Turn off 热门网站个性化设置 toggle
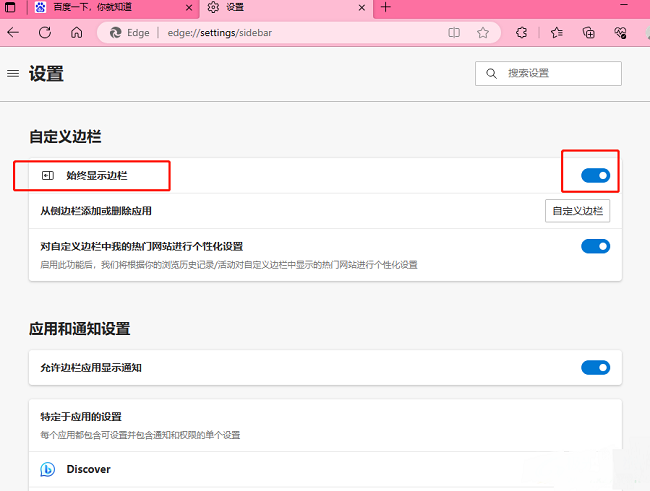 (x=595, y=246)
